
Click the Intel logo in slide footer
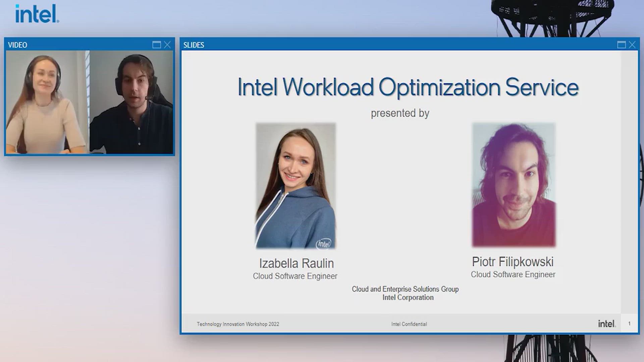607,323
